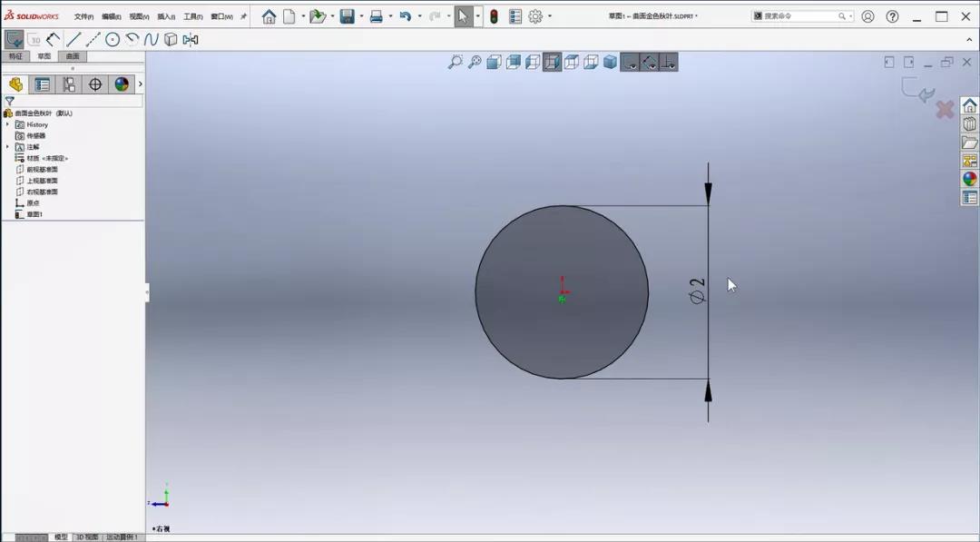Open the Undo history dropdown arrow
980x542 pixels.
[419, 16]
